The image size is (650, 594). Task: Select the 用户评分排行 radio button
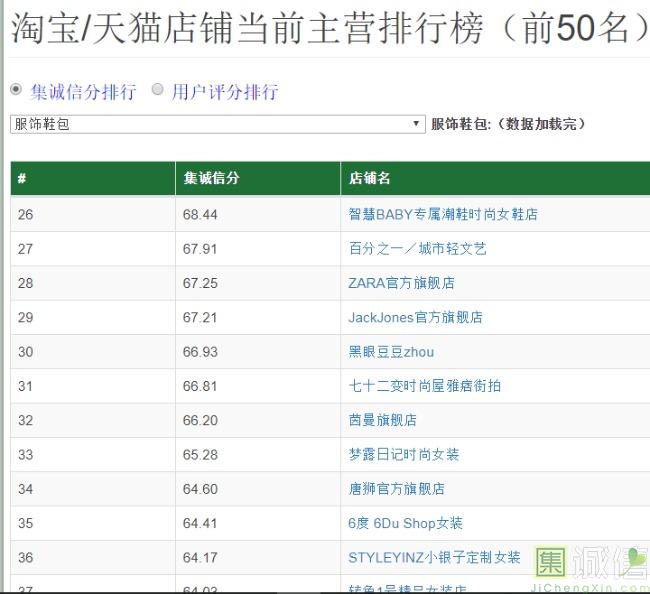click(157, 90)
